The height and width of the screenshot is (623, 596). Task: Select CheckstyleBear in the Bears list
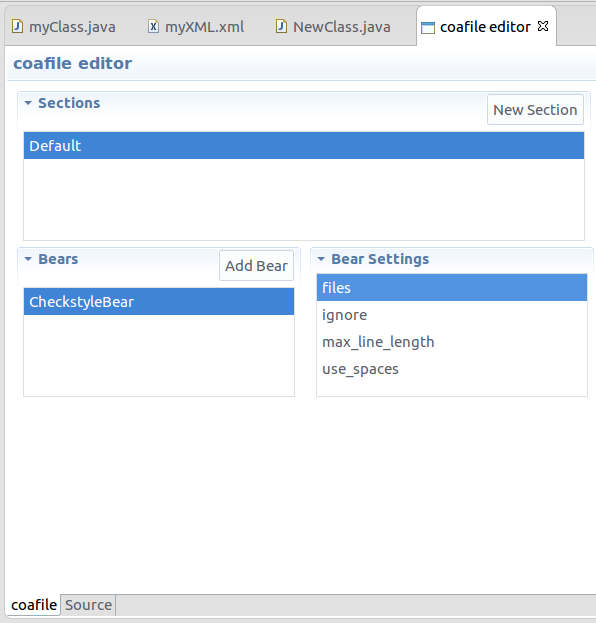pyautogui.click(x=159, y=302)
